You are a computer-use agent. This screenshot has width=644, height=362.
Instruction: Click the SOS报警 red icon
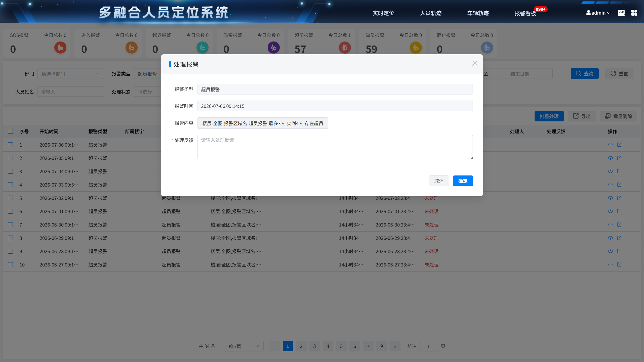click(60, 48)
